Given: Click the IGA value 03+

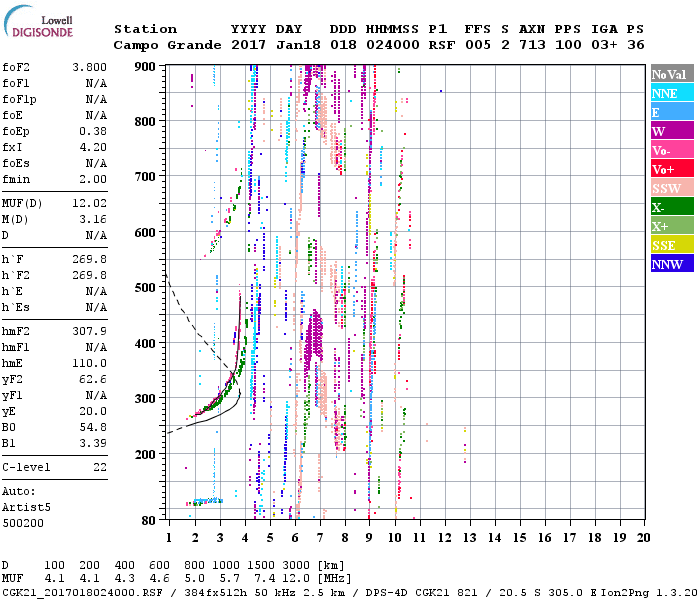Looking at the screenshot, I should [604, 45].
